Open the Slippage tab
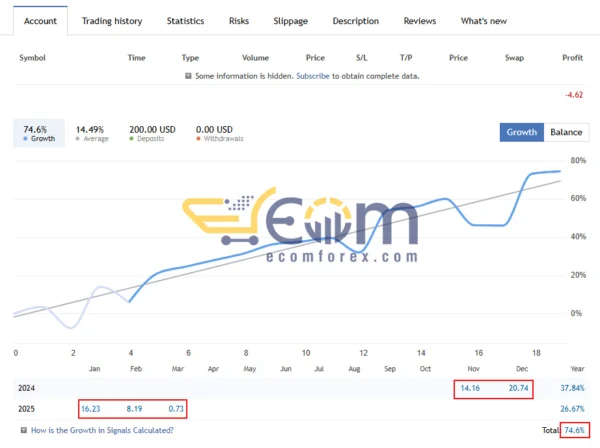 [x=290, y=21]
